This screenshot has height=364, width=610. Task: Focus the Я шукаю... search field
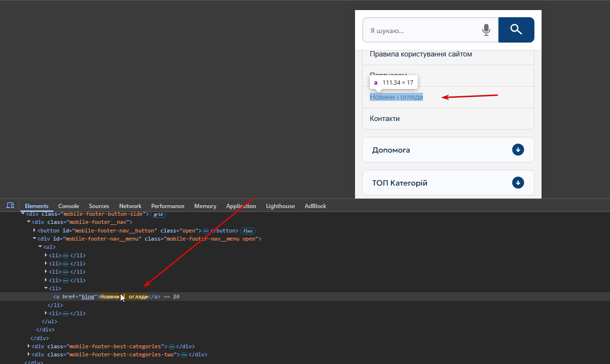pos(421,31)
